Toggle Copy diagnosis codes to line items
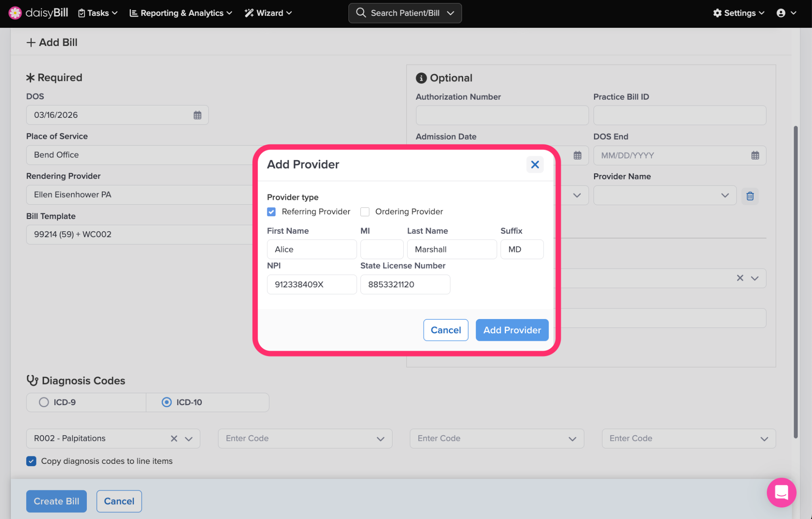The image size is (812, 519). click(31, 461)
